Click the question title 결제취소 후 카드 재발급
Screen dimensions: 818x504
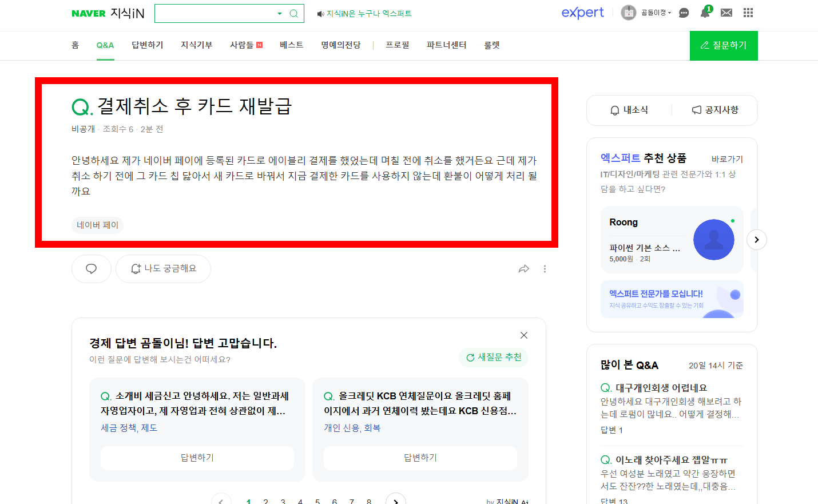(194, 106)
